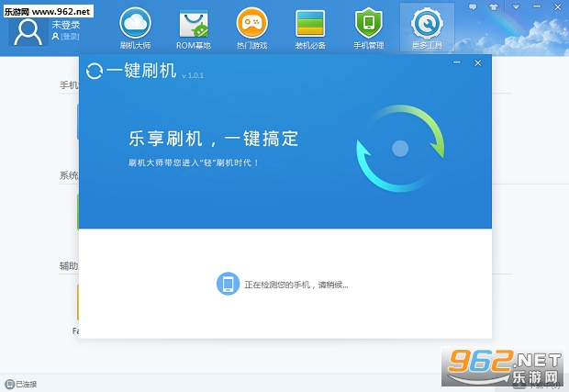The height and width of the screenshot is (392, 569).
Task: Click the v 1.0.1 version label
Action: (x=193, y=75)
